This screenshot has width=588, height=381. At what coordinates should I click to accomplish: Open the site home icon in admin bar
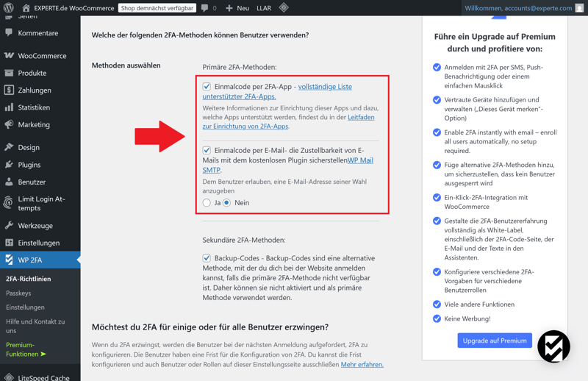click(26, 8)
